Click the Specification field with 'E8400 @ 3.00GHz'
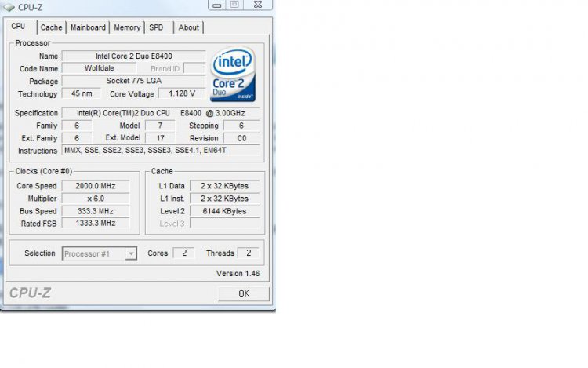 click(x=161, y=113)
